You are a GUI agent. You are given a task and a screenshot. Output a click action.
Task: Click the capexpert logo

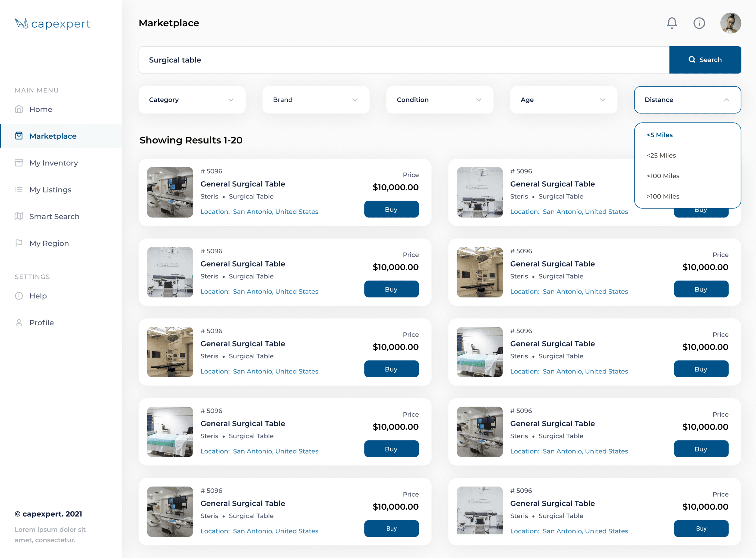click(x=53, y=24)
